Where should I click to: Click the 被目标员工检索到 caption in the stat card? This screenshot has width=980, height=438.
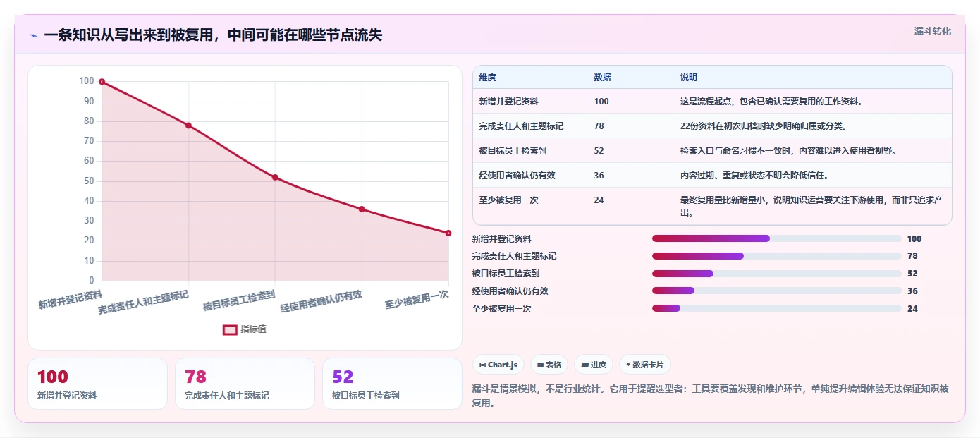click(366, 396)
